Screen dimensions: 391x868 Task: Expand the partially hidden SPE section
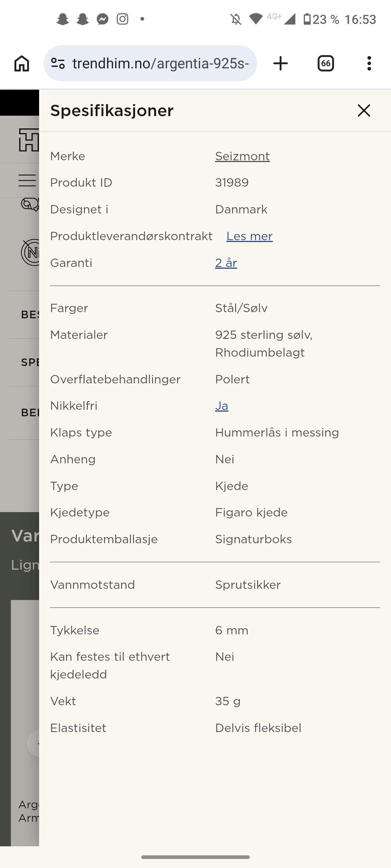click(x=29, y=362)
